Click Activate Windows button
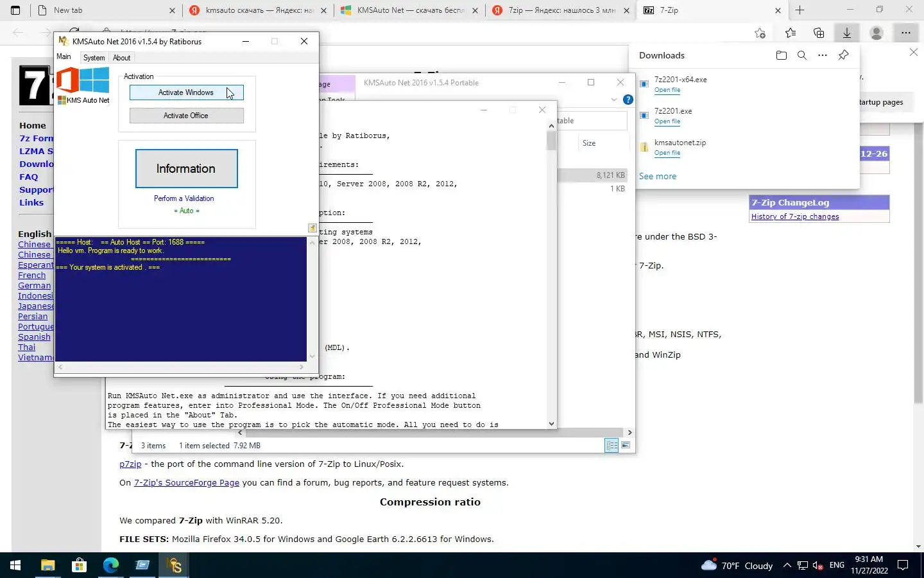 (x=186, y=92)
